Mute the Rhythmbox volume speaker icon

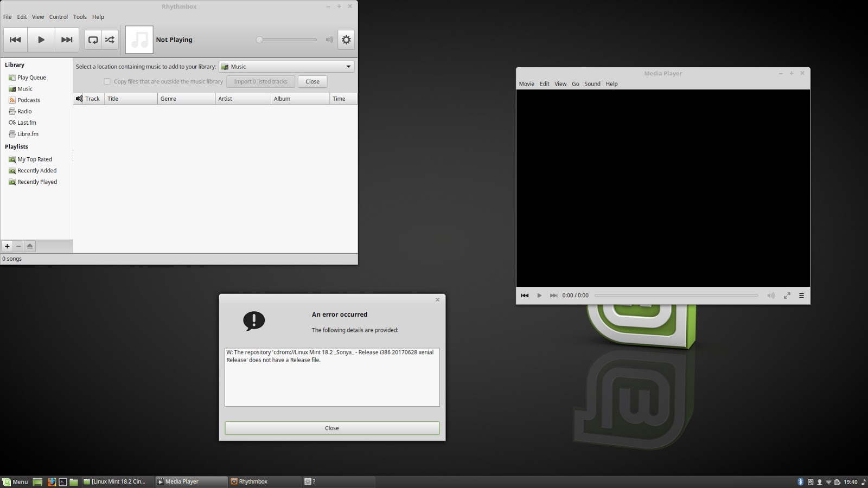tap(329, 39)
